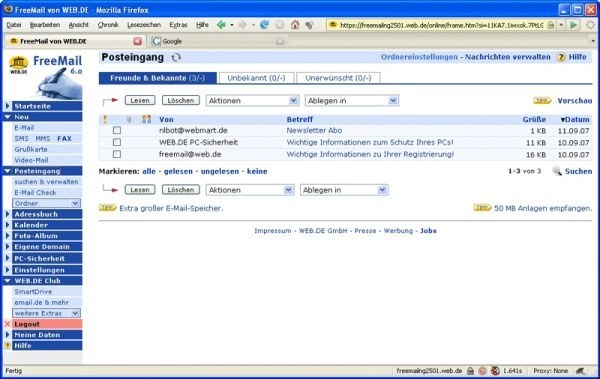Viewport: 600px width, 379px height.
Task: Open the weitere Extras dropdown
Action: coord(46,313)
